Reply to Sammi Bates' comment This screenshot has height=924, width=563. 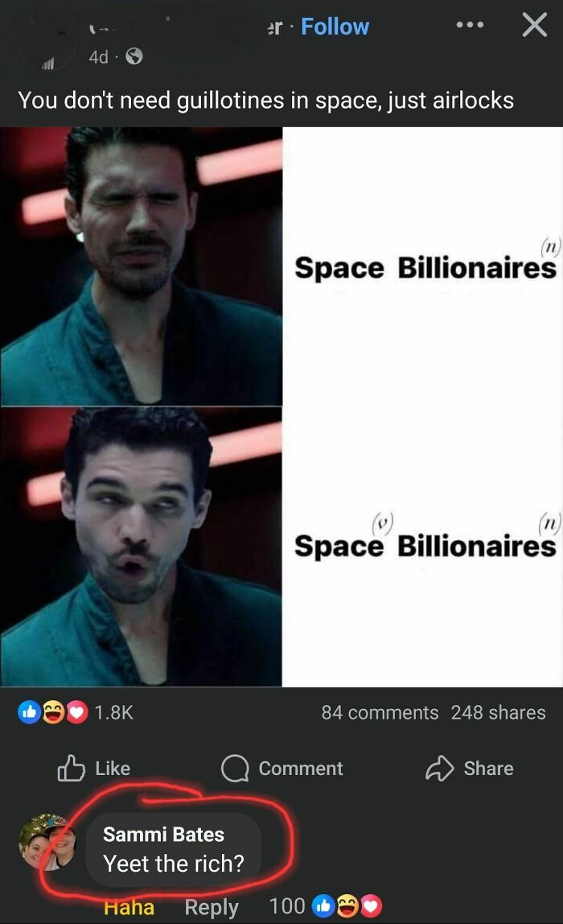click(212, 908)
